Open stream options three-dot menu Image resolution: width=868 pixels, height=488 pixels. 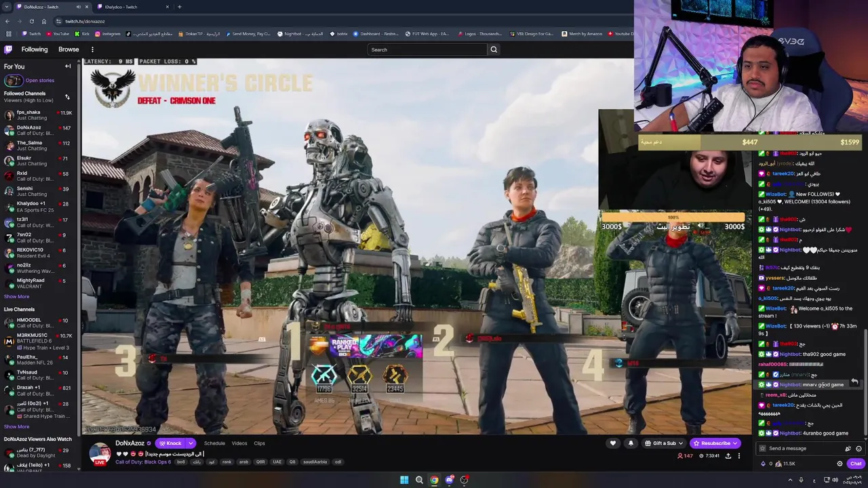tap(739, 456)
